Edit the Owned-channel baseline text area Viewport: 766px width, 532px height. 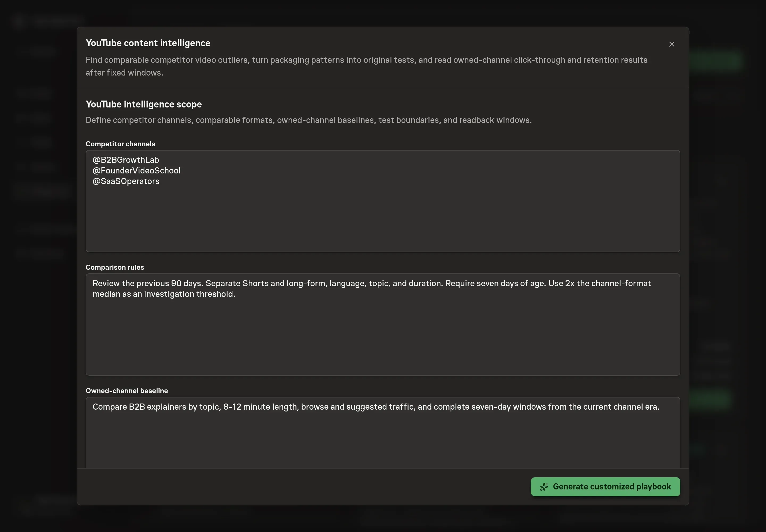click(x=383, y=432)
